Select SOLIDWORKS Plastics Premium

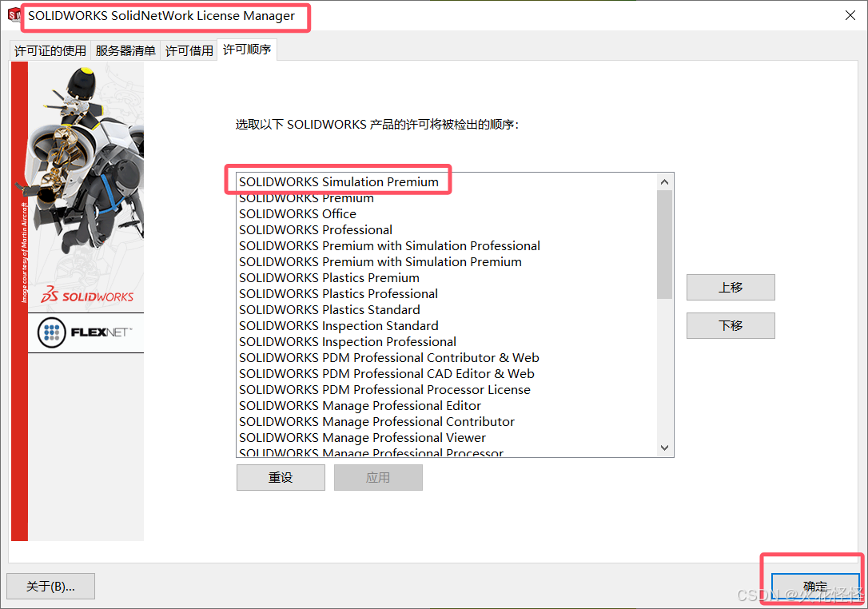pos(446,278)
